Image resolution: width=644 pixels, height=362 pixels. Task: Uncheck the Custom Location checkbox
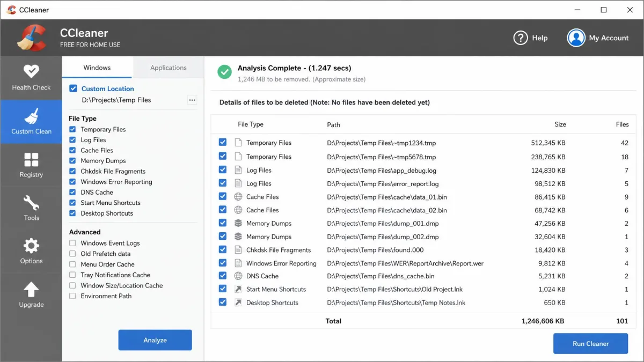74,88
